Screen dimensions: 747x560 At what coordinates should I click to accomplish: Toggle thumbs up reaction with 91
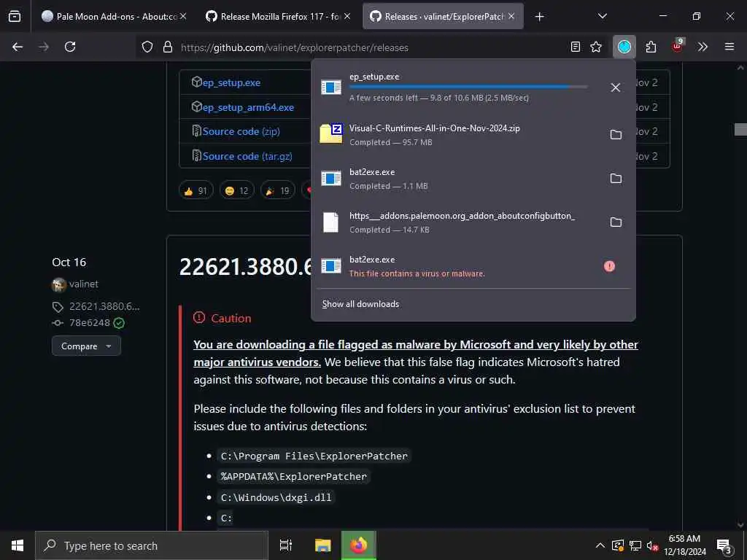[x=196, y=191]
